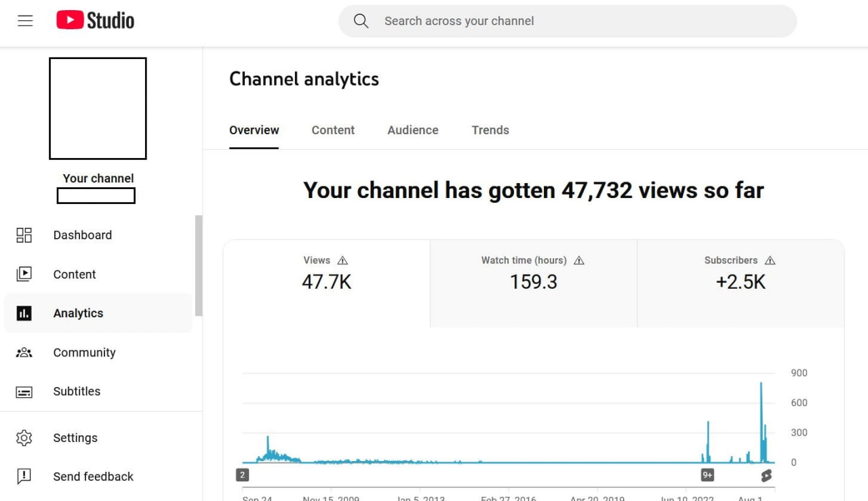Viewport: 868px width, 501px height.
Task: Click the warning triangle beside Views
Action: [343, 260]
